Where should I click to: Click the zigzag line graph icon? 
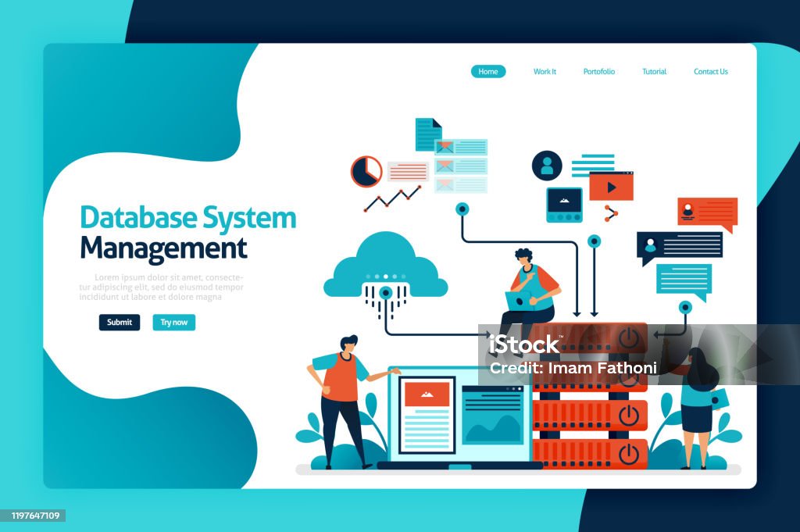(x=392, y=199)
